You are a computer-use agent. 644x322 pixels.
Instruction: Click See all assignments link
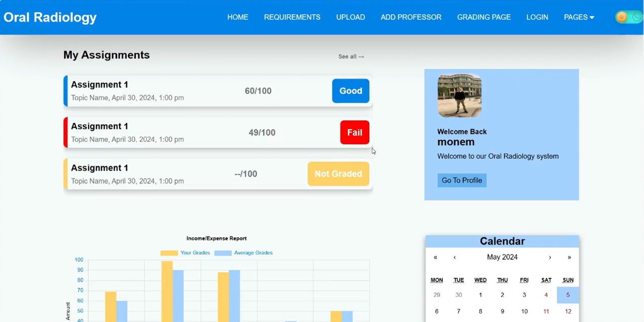pyautogui.click(x=351, y=56)
